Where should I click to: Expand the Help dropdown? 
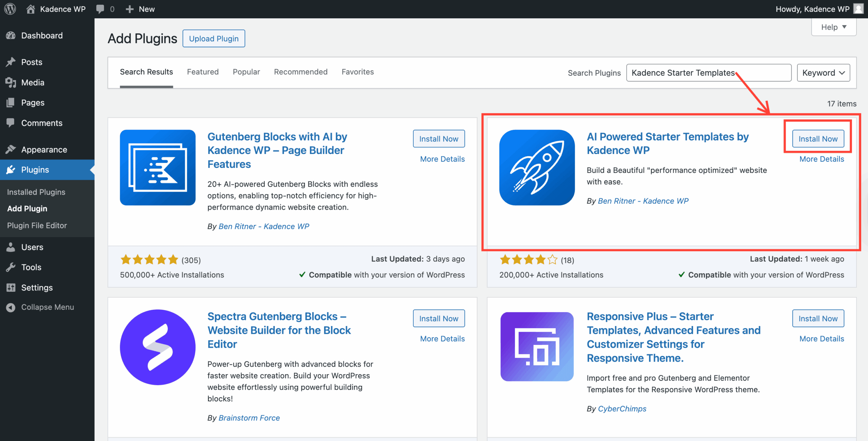click(x=833, y=27)
